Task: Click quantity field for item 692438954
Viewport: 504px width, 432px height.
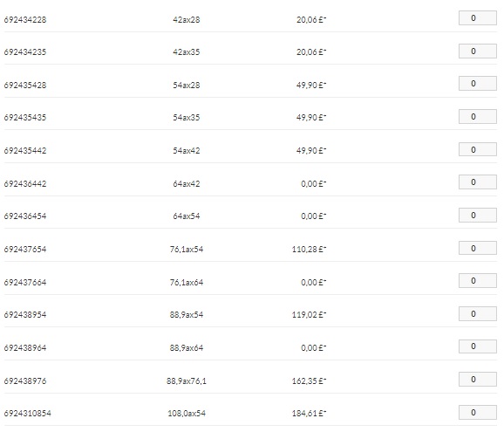Action: point(478,314)
